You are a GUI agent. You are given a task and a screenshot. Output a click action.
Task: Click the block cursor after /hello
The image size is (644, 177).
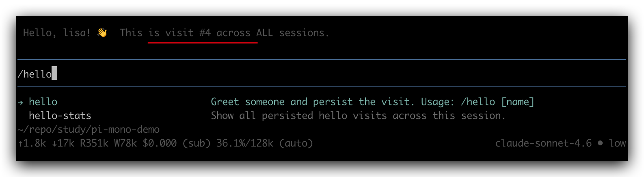(54, 73)
